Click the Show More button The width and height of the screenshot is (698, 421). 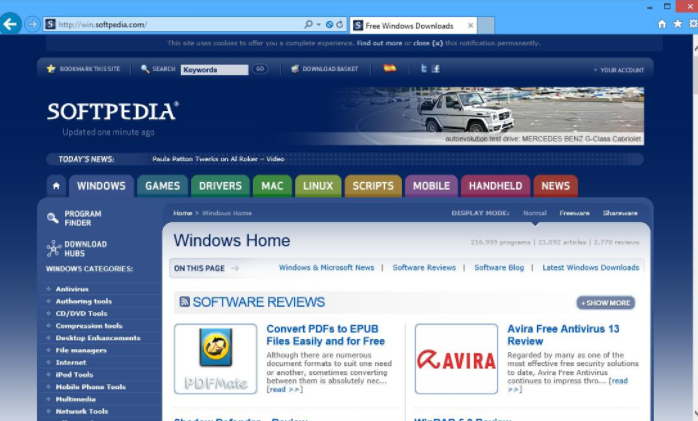[x=606, y=303]
